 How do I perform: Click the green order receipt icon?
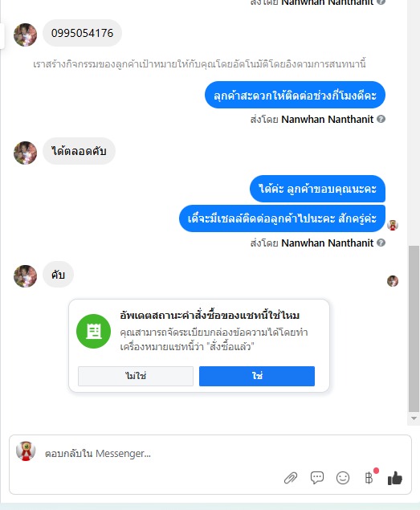94,331
